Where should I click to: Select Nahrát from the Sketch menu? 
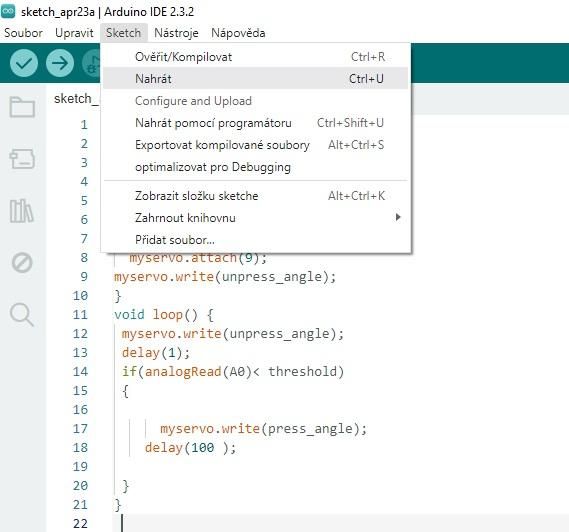(x=255, y=78)
